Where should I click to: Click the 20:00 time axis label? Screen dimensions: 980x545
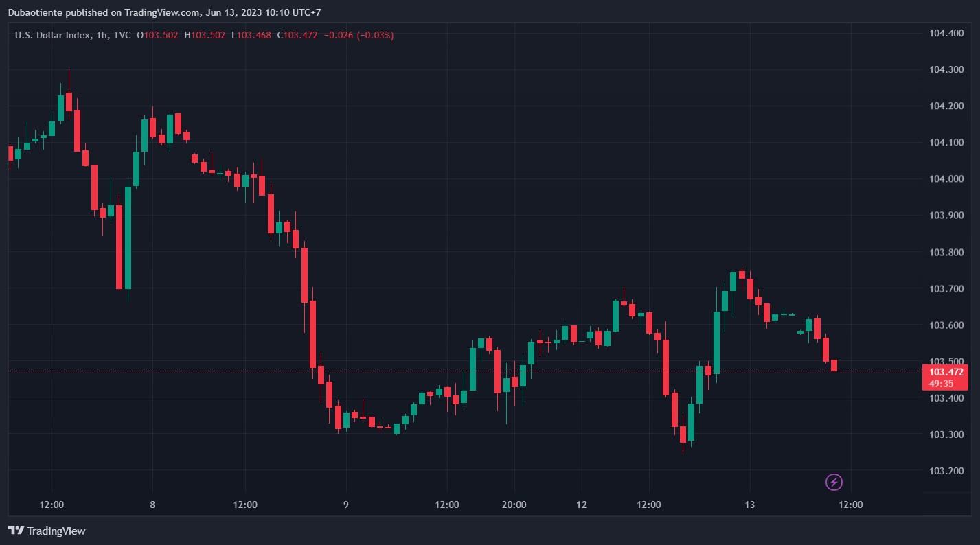coord(514,505)
